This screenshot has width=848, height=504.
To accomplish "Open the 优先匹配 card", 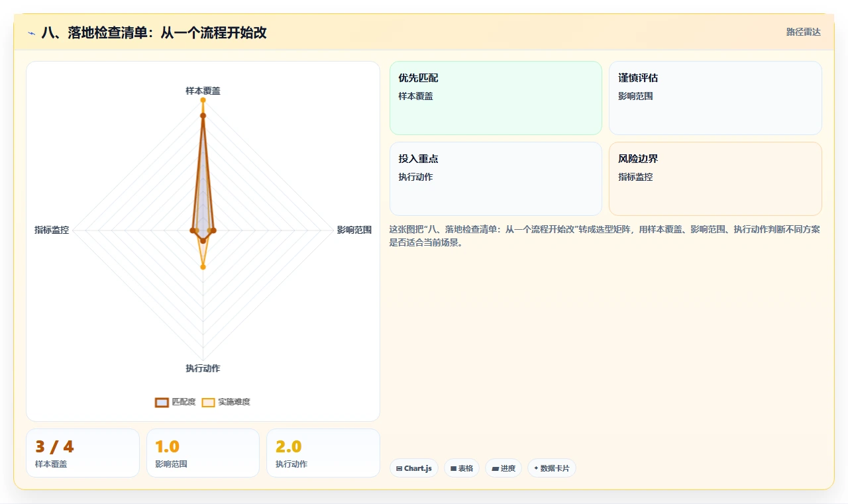I will click(x=496, y=98).
